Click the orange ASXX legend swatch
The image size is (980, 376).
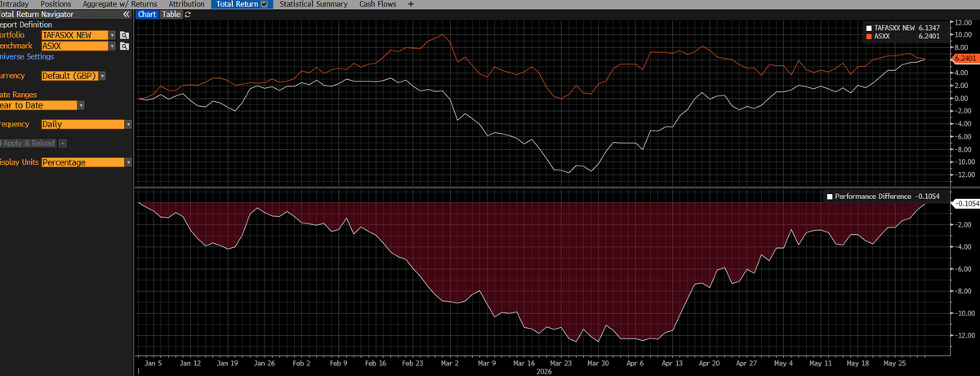[x=869, y=37]
